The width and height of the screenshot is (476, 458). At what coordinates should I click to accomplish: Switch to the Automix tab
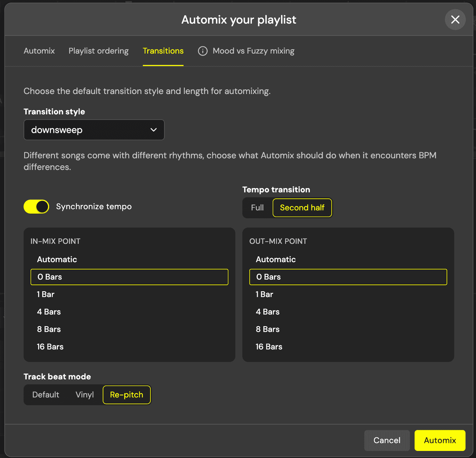pos(39,51)
